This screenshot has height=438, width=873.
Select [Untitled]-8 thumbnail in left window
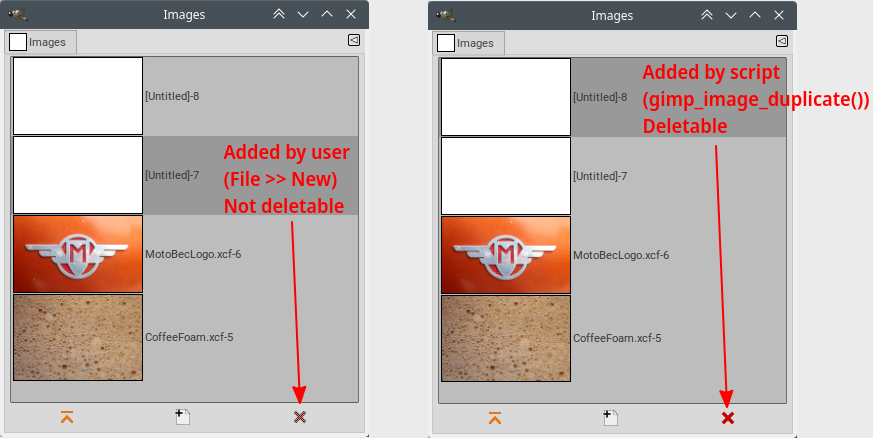[x=78, y=96]
